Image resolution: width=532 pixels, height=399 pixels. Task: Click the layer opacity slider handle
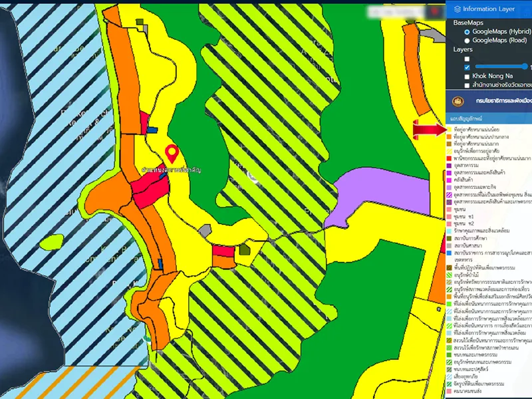point(525,66)
